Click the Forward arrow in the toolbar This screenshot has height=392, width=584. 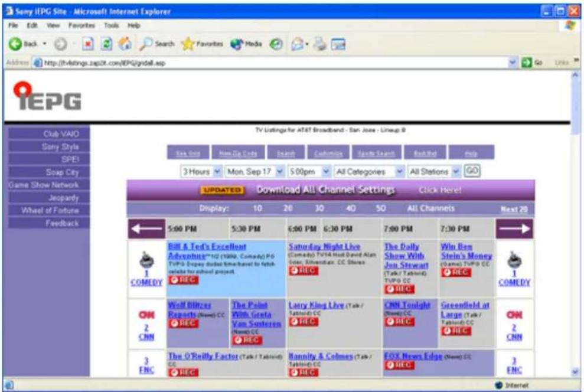[x=60, y=44]
